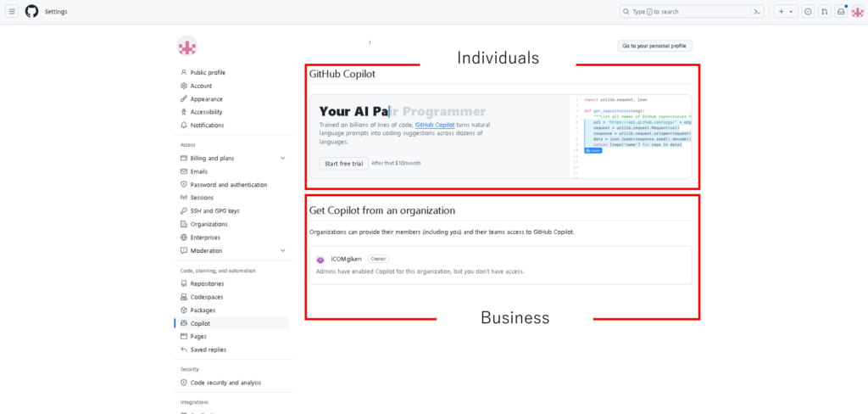
Task: Click 'After that $10/month' text
Action: [397, 164]
